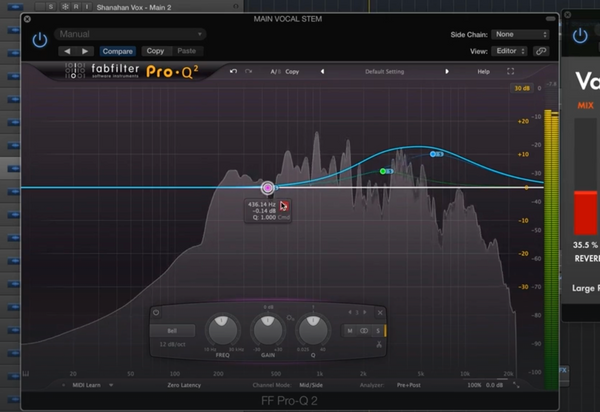Toggle the Logic plugin power button

(x=40, y=40)
